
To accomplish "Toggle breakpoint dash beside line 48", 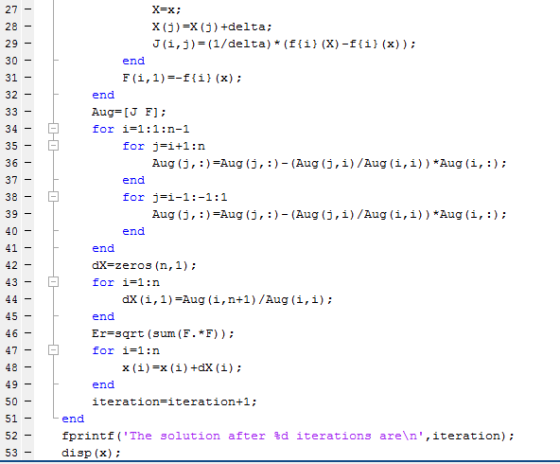I will click(x=28, y=367).
